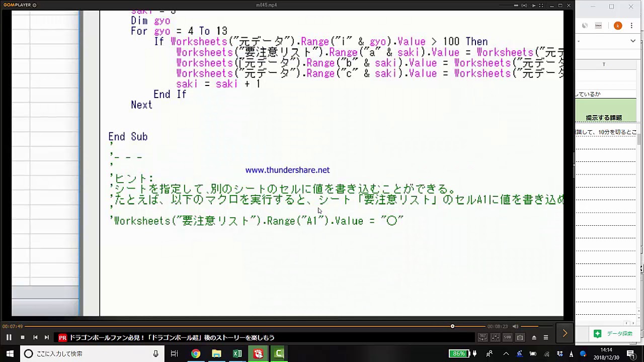This screenshot has width=644, height=362.
Task: Capture a screenshot with the camera icon
Action: [x=520, y=337]
